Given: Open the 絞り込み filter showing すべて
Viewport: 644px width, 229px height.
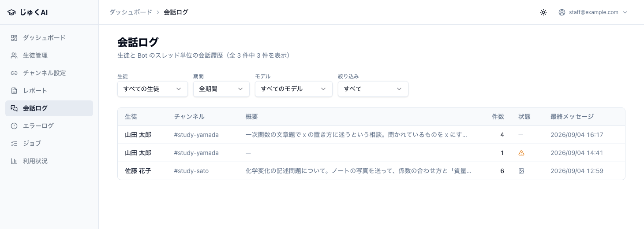Looking at the screenshot, I should coord(373,89).
